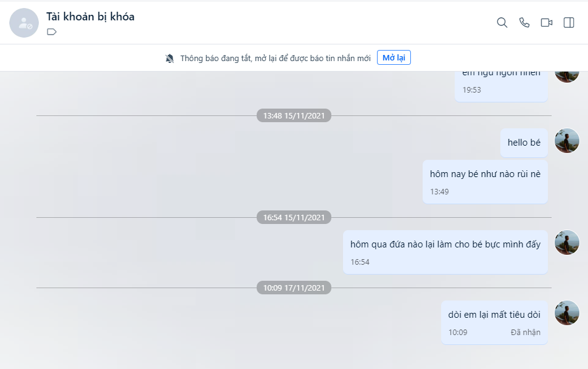Click the "dòi em lại mất tiêu dòi" message
Image resolution: width=588 pixels, height=369 pixels.
(x=494, y=315)
